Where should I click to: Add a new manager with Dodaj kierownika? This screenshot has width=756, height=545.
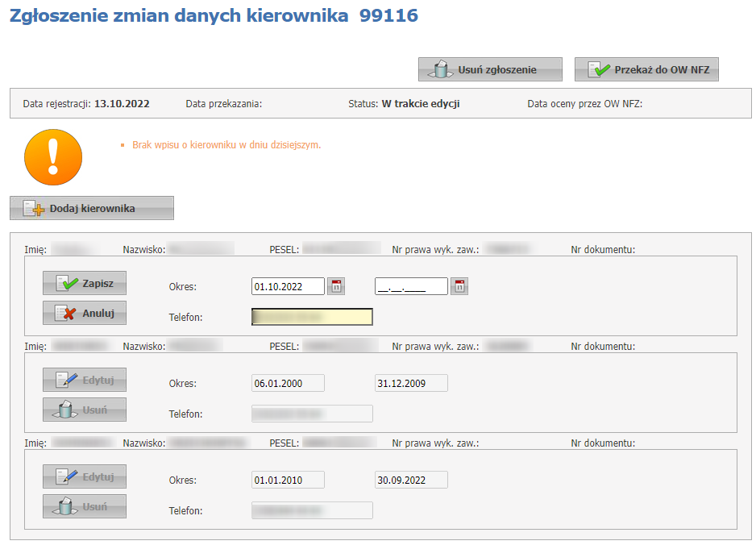[92, 209]
